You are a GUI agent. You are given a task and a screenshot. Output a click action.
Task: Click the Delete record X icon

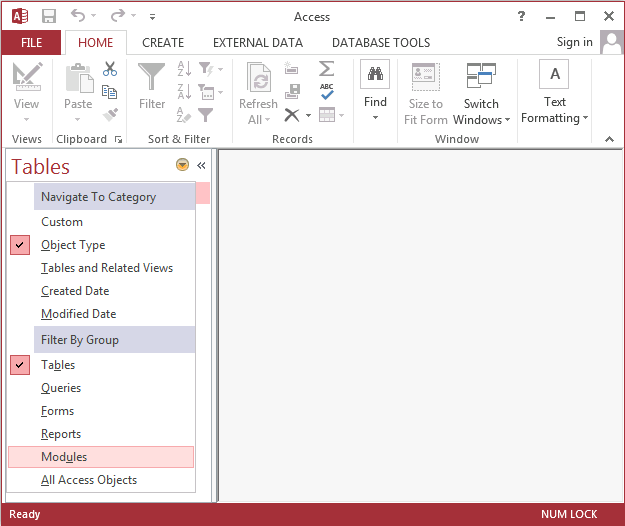pos(292,115)
